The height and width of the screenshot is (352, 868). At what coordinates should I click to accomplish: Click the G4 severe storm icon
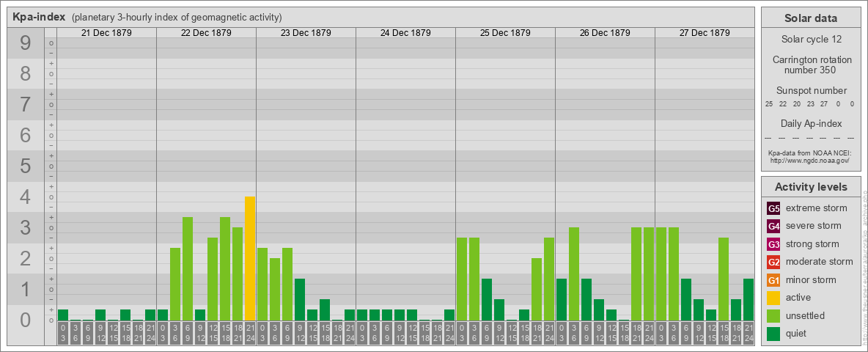773,226
